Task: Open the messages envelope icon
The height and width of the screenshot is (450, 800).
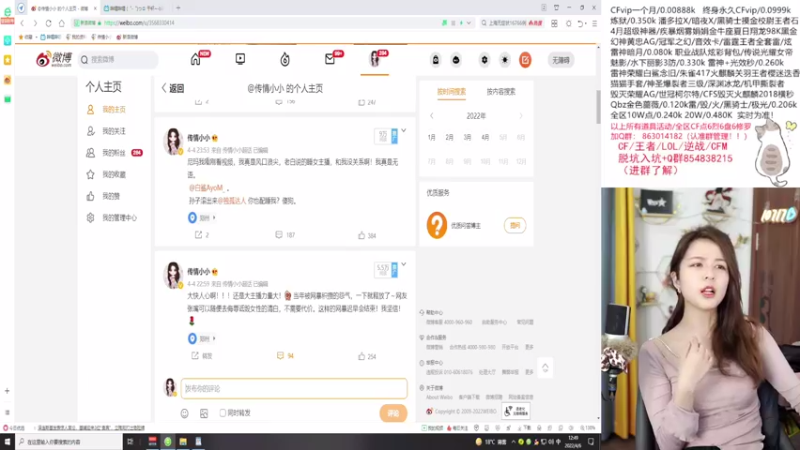Action: (x=330, y=60)
